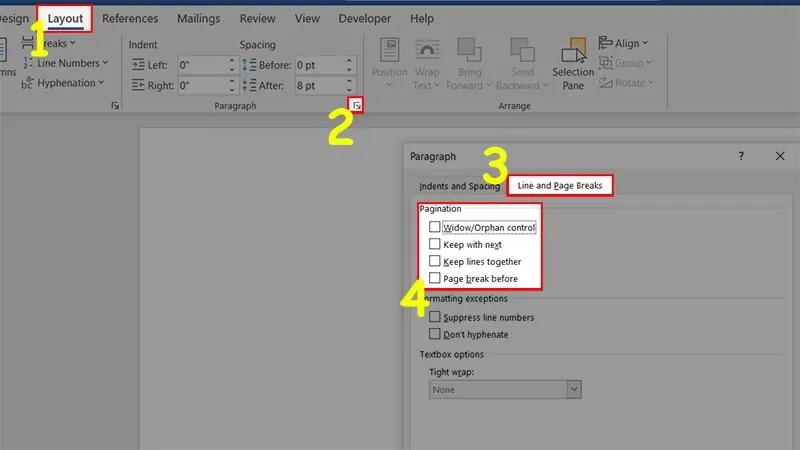This screenshot has height=450, width=800.
Task: Open the Group dropdown
Action: point(625,63)
